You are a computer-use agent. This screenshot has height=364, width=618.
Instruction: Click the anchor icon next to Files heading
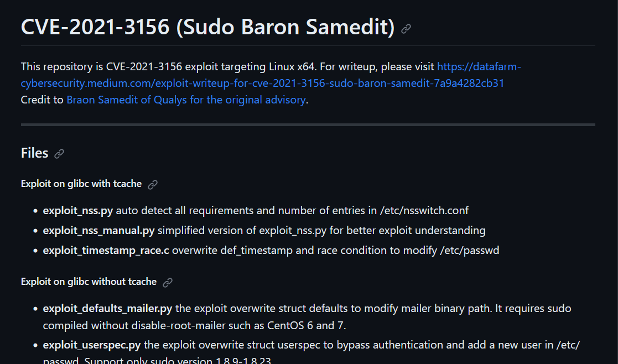[59, 154]
